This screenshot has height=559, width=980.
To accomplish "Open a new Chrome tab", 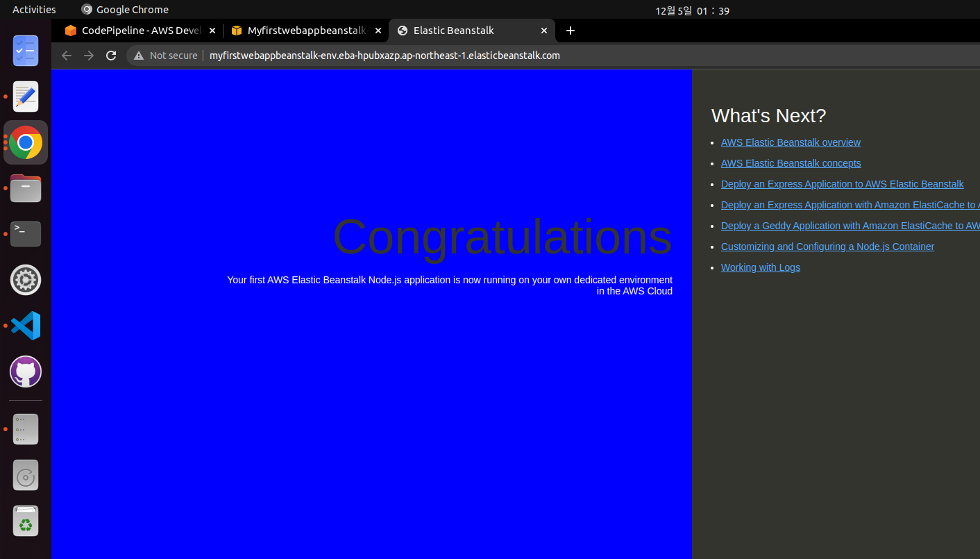I will coord(571,31).
